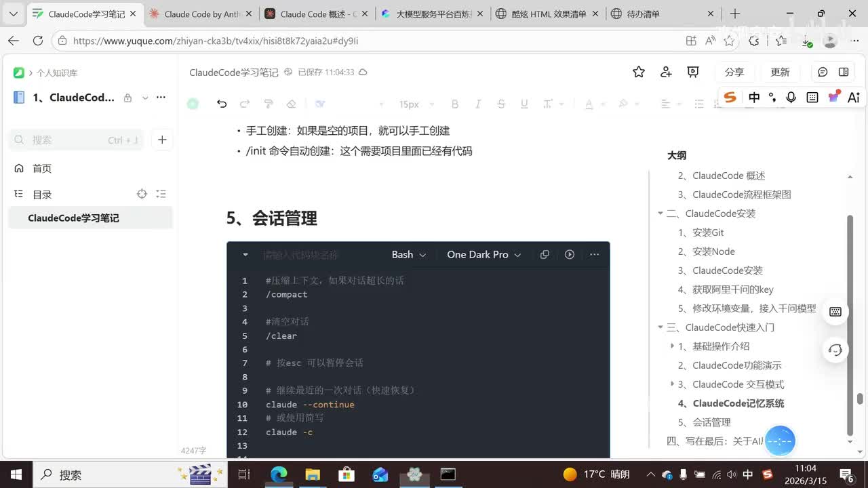Switch to Claude Code by Anthropic tab
The image size is (868, 488).
point(201,14)
